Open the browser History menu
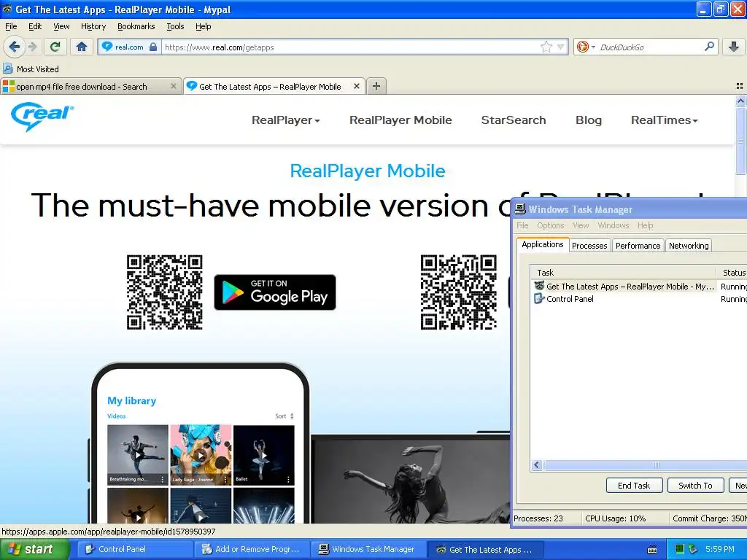The image size is (747, 560). [93, 26]
